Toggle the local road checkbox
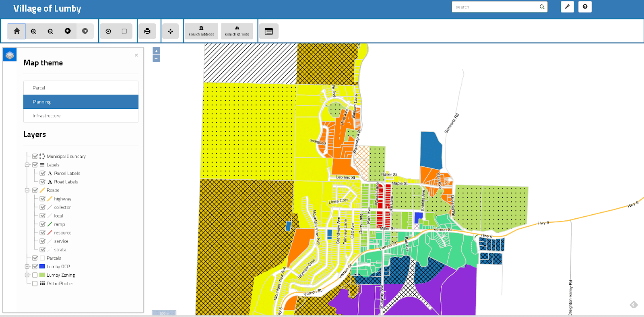 pos(43,215)
